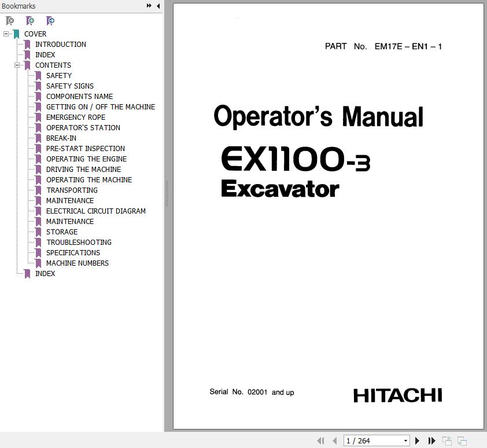Click the HITACHI logo text
This screenshot has width=487, height=448.
pos(397,395)
